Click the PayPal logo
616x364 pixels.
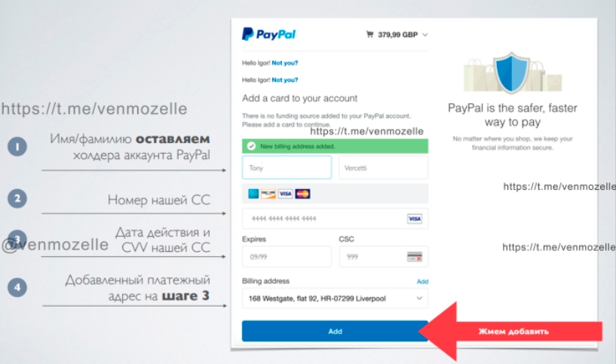(x=268, y=34)
